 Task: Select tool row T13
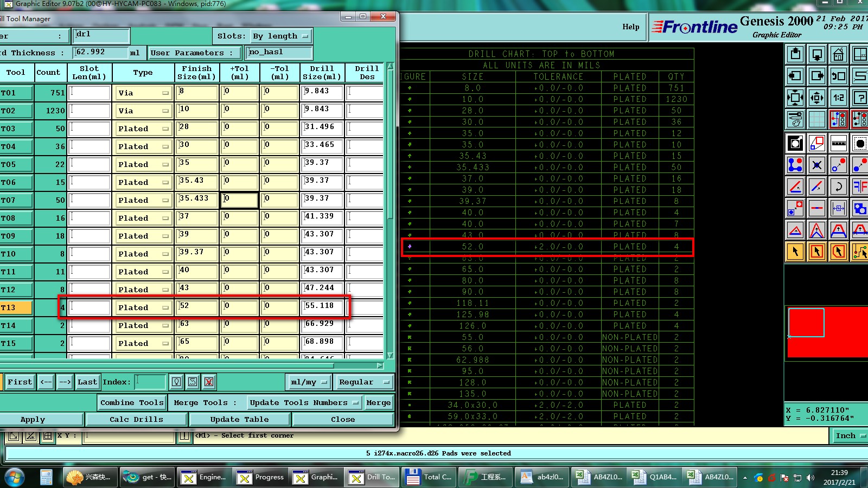16,307
